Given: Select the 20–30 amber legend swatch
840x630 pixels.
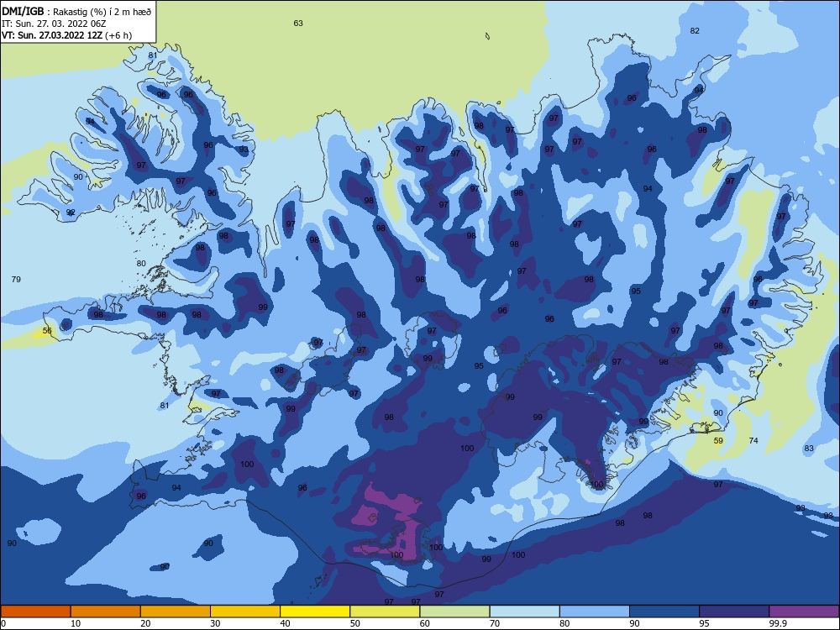Looking at the screenshot, I should pos(176,612).
